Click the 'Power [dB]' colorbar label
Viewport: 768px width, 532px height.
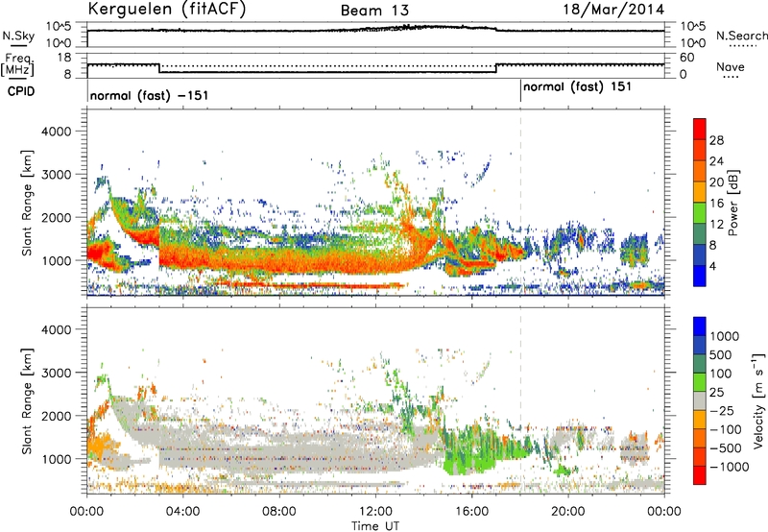(732, 203)
